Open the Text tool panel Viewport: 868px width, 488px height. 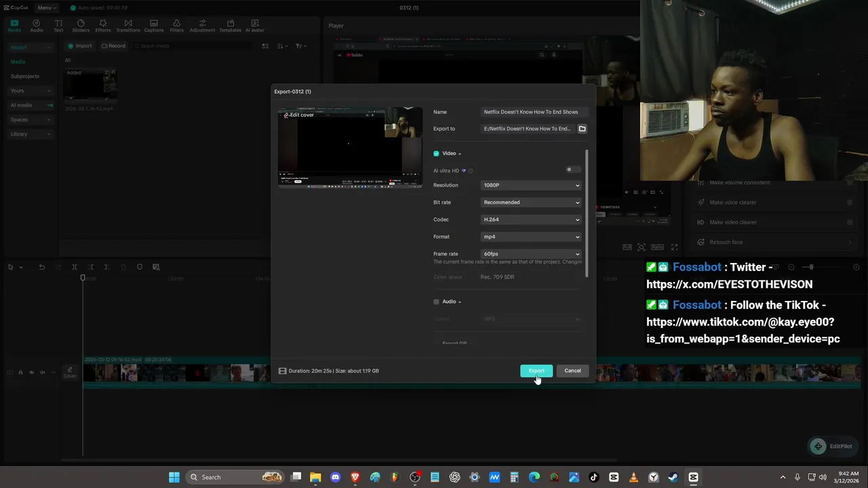coord(58,26)
